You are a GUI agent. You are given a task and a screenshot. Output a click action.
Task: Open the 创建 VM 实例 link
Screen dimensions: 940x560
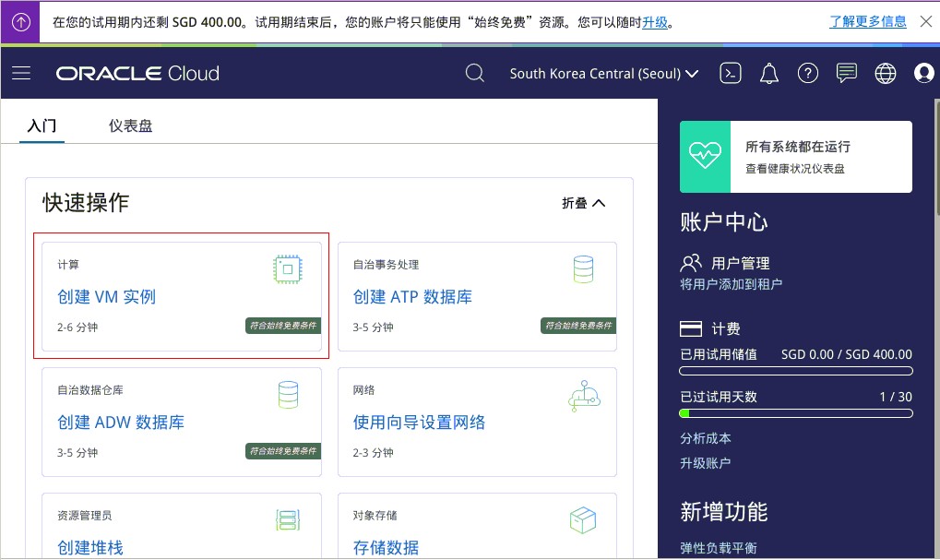[x=105, y=297]
